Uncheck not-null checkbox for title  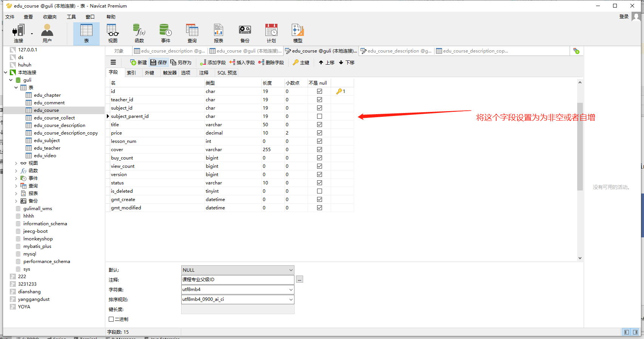(x=319, y=124)
